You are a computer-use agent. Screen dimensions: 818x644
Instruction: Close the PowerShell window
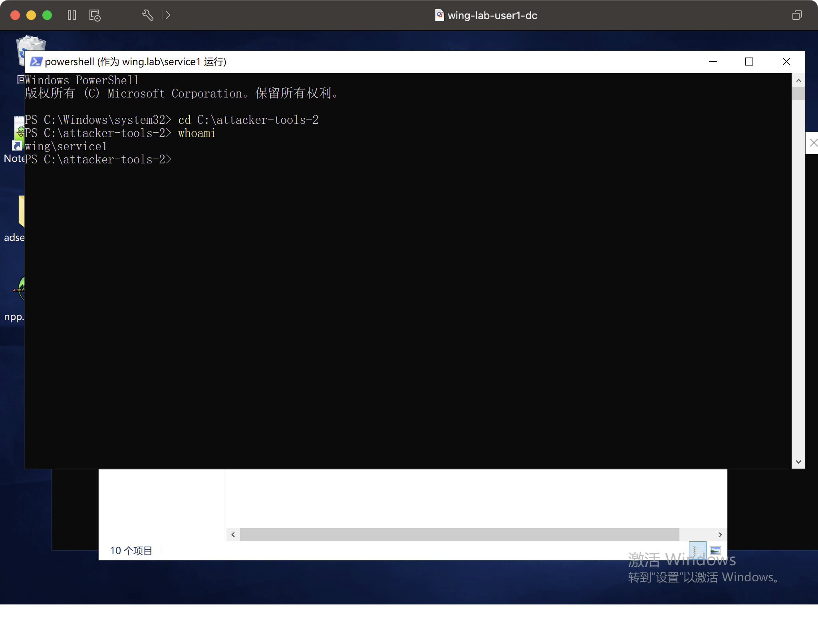coord(786,62)
